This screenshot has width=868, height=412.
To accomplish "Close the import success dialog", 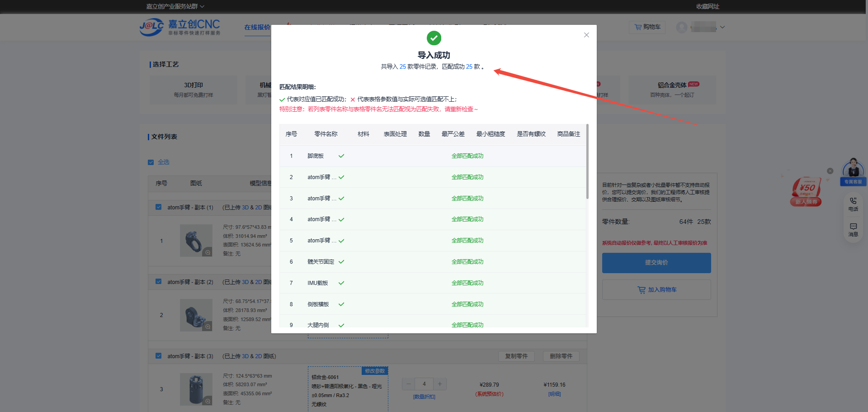I will (x=586, y=35).
